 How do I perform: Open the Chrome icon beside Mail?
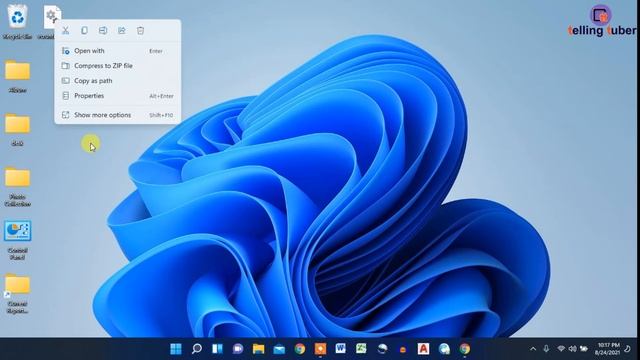(300, 349)
